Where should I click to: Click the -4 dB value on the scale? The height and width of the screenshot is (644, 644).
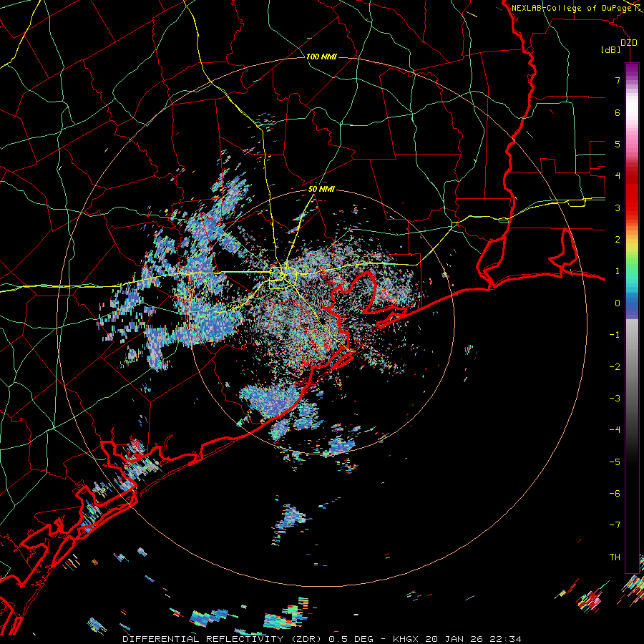coord(615,430)
